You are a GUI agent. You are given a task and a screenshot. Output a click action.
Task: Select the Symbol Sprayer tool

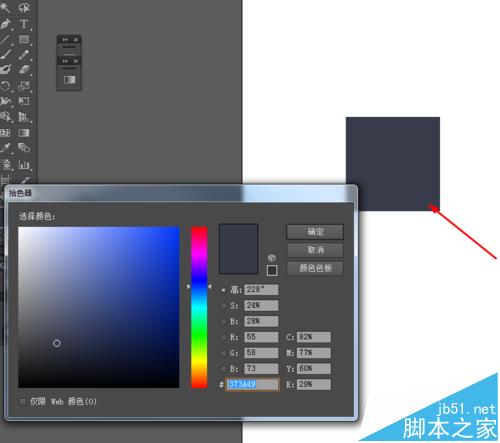6,165
